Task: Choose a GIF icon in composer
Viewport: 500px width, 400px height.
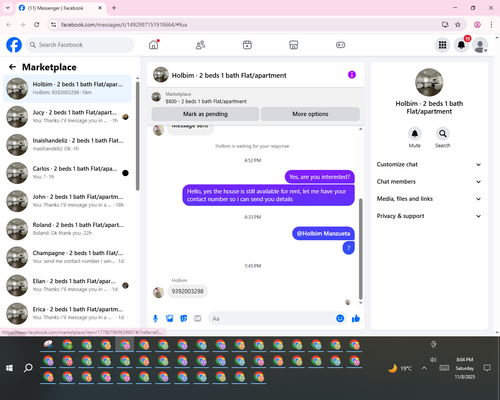Action: pos(198,318)
